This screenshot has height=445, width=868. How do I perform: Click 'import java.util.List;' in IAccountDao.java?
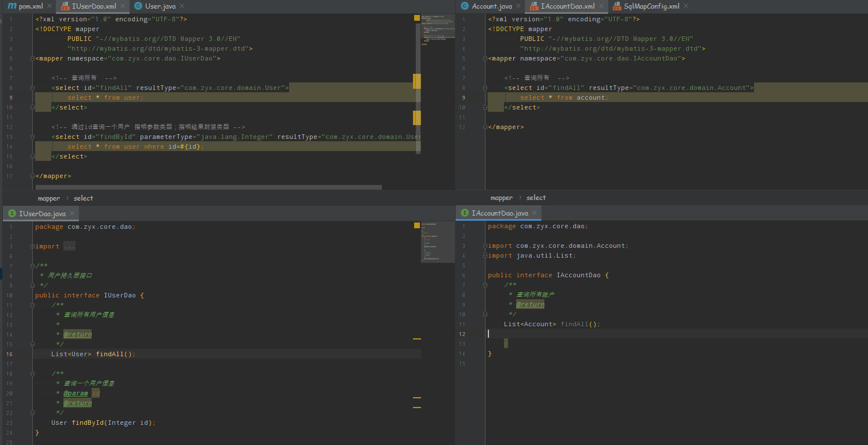[x=532, y=255]
